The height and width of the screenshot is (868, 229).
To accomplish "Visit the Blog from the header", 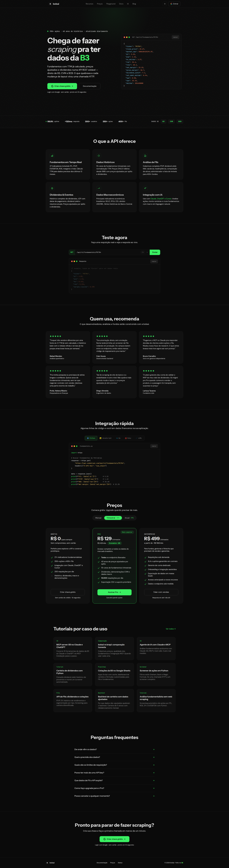I will click(134, 4).
